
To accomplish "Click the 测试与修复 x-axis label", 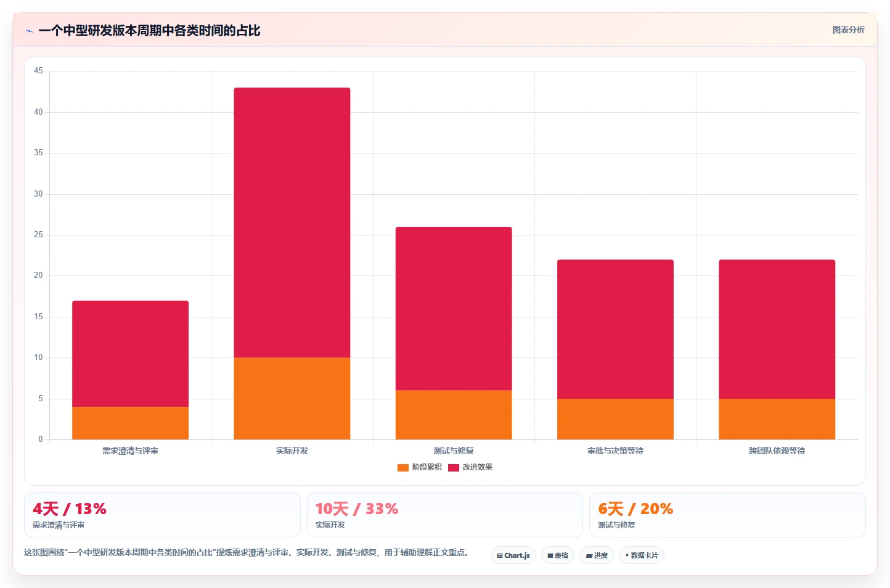I will click(x=454, y=451).
